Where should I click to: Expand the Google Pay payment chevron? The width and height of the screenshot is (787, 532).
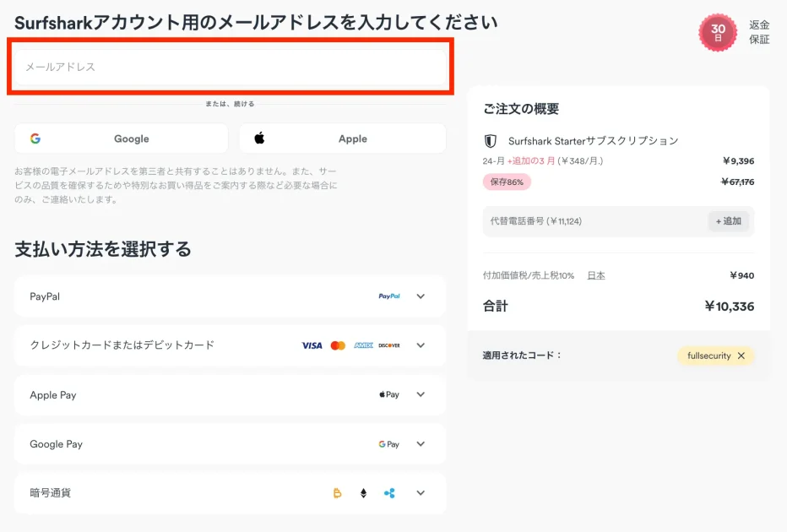click(421, 443)
